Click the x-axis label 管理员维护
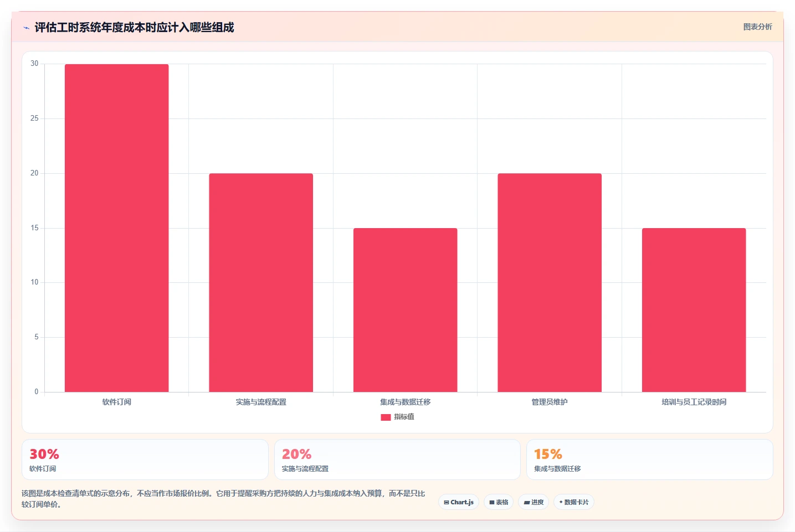 point(550,402)
